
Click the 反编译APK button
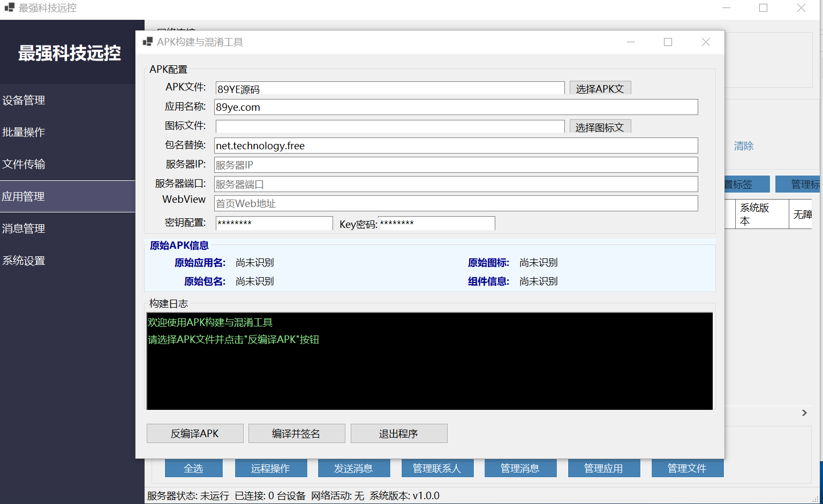click(195, 433)
